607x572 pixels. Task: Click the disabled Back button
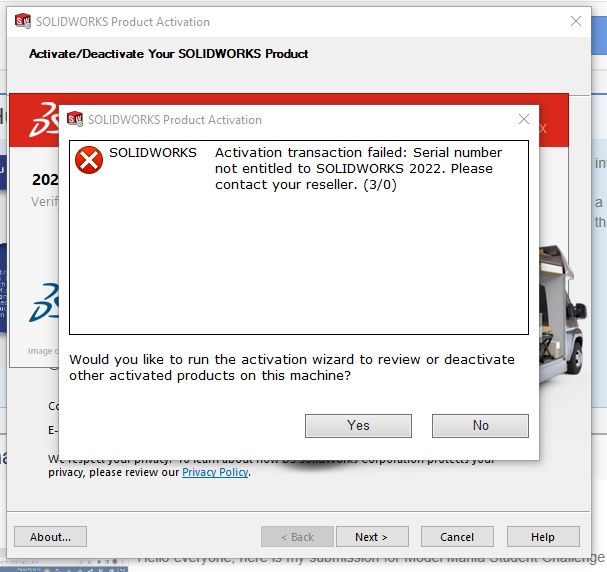(297, 537)
